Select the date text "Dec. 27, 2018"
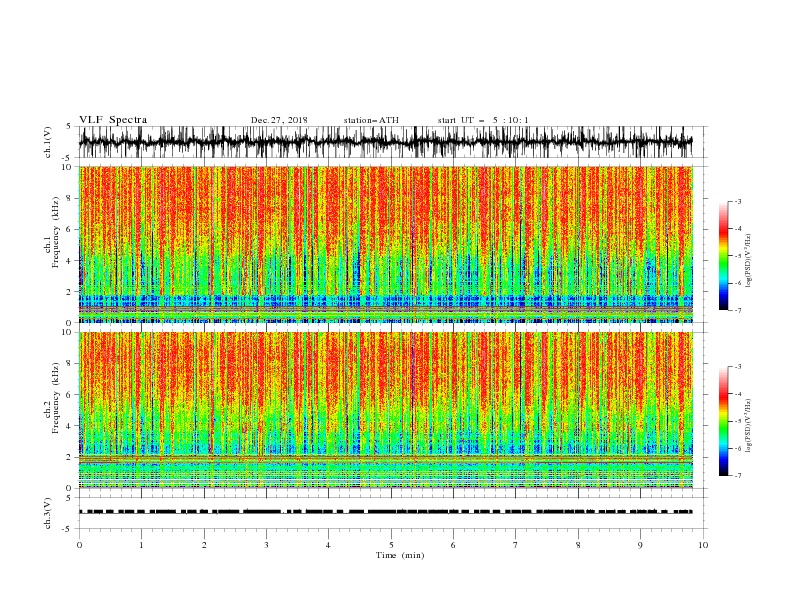This screenshot has width=792, height=612. 279,120
